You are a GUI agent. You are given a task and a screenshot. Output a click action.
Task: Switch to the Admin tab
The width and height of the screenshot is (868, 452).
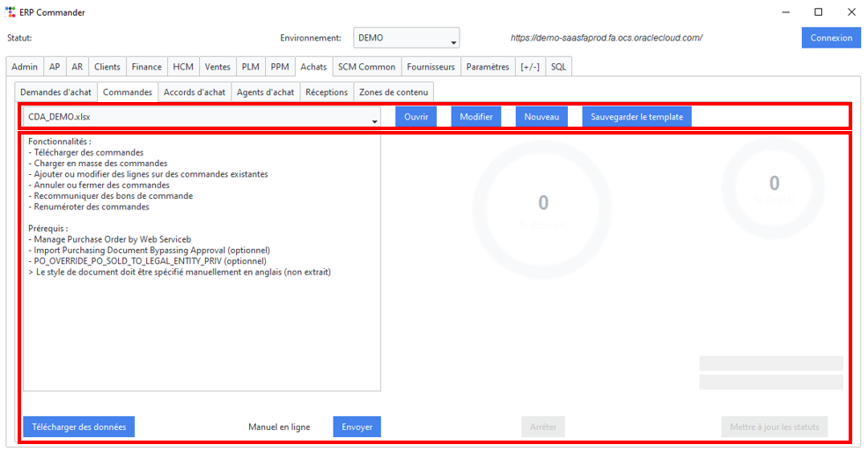coord(25,66)
